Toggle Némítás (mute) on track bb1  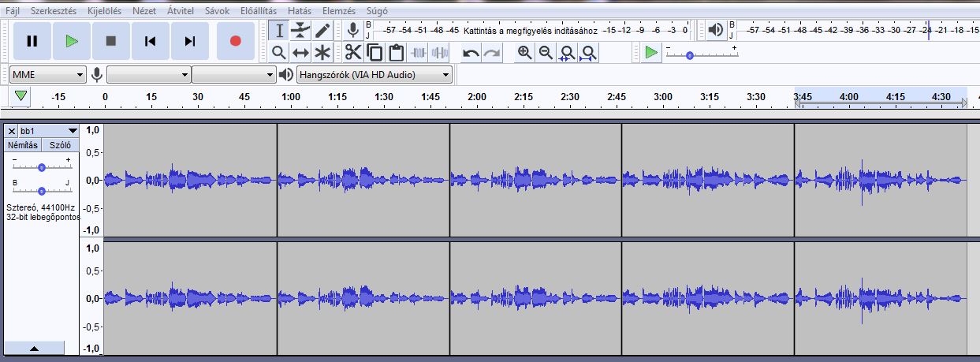[x=22, y=145]
